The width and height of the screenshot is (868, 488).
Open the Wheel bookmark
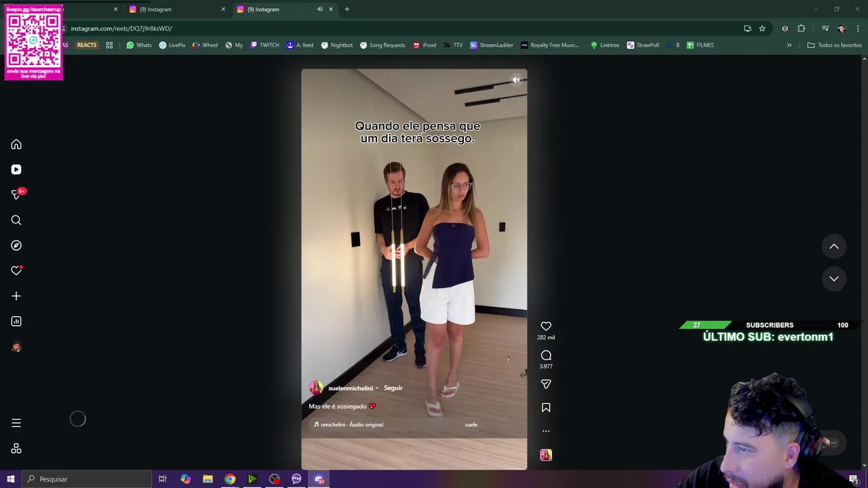click(205, 45)
